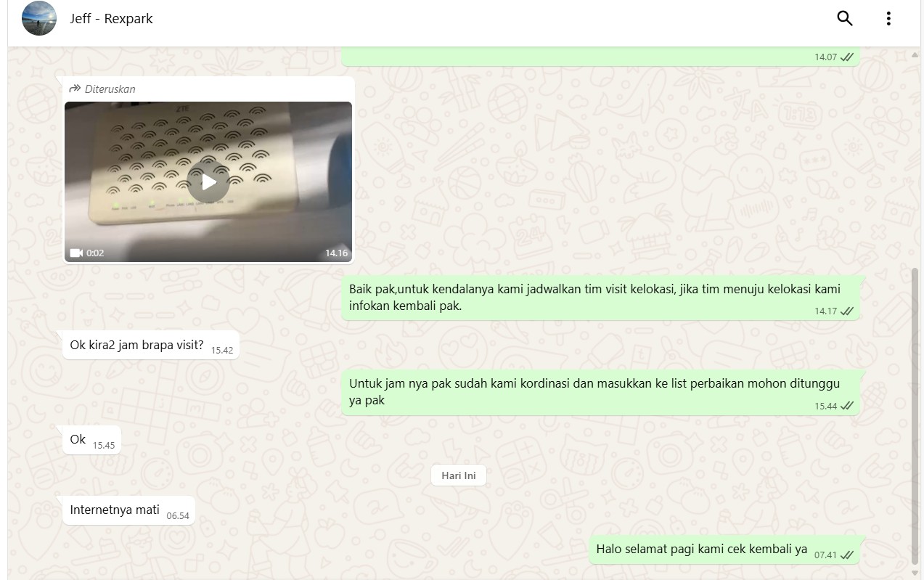Check read ticks on 14.17 message
The image size is (924, 580).
tap(846, 311)
